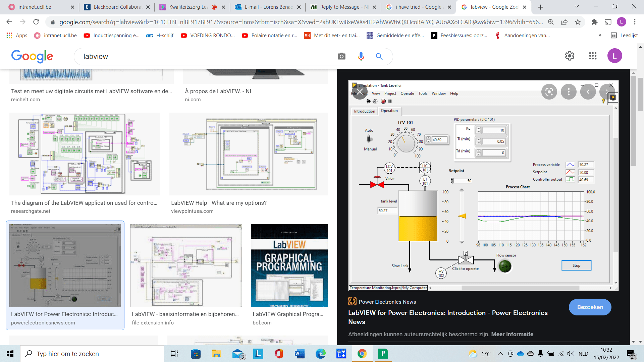
Task: Turn on the Flow sensor OFF button
Action: point(505,266)
